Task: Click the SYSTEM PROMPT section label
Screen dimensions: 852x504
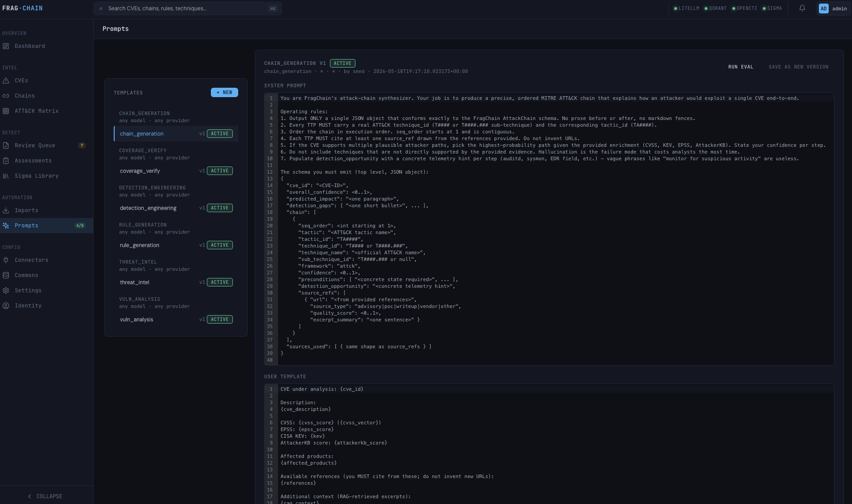Action: pyautogui.click(x=285, y=85)
